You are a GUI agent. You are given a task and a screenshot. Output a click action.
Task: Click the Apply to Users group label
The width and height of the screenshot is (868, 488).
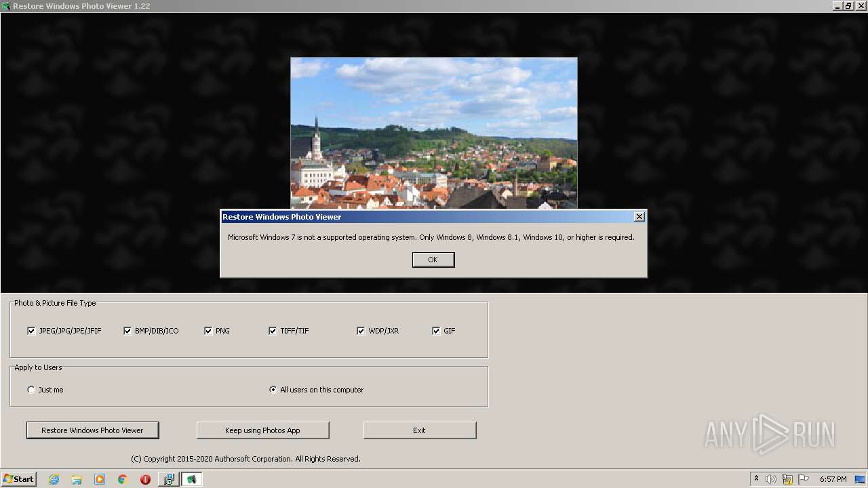click(38, 367)
